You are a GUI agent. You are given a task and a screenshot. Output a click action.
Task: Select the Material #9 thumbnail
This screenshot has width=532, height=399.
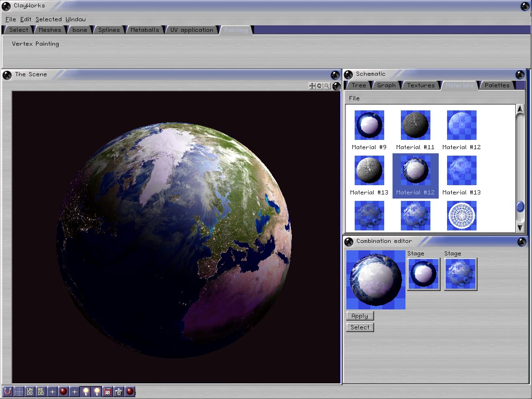coord(369,125)
